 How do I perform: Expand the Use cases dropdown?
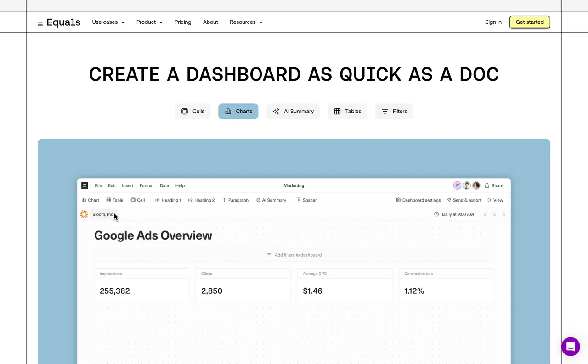pyautogui.click(x=108, y=22)
